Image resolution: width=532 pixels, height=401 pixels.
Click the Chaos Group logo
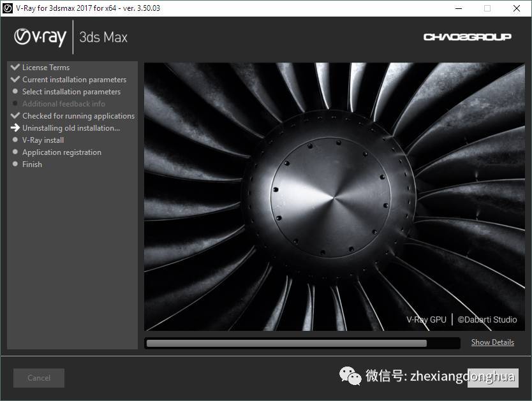[467, 36]
